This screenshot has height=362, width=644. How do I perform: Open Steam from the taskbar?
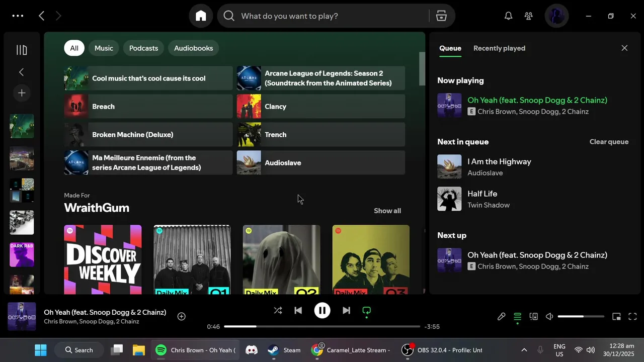(284, 350)
